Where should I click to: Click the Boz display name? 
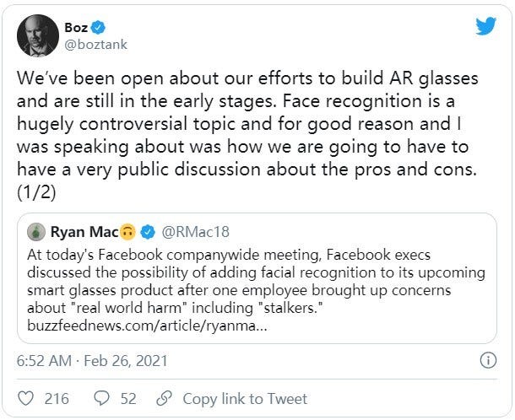75,28
